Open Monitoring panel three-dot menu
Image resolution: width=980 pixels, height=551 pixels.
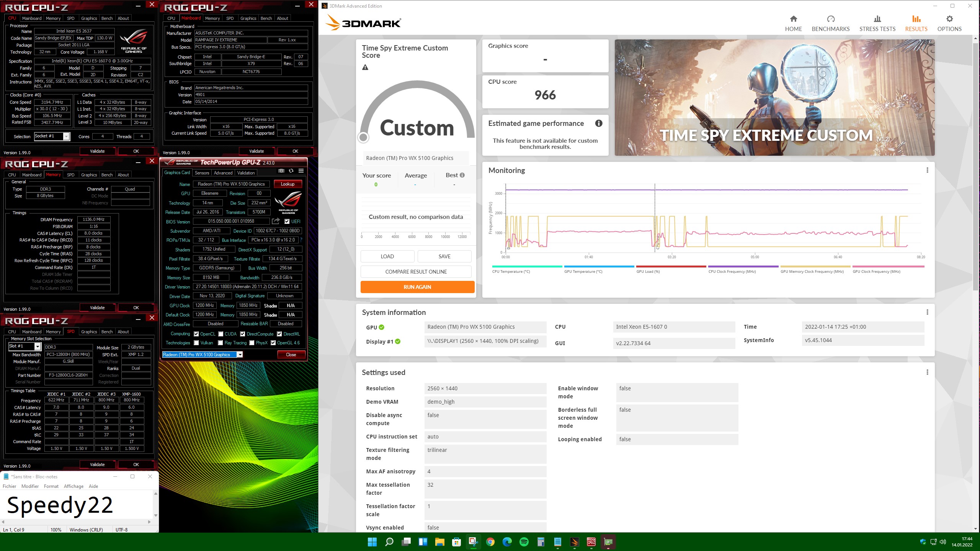click(927, 170)
